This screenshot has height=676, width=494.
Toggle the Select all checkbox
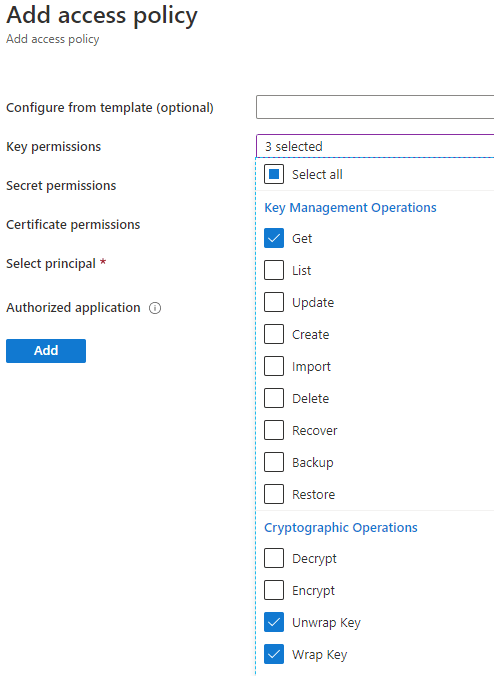tap(274, 174)
